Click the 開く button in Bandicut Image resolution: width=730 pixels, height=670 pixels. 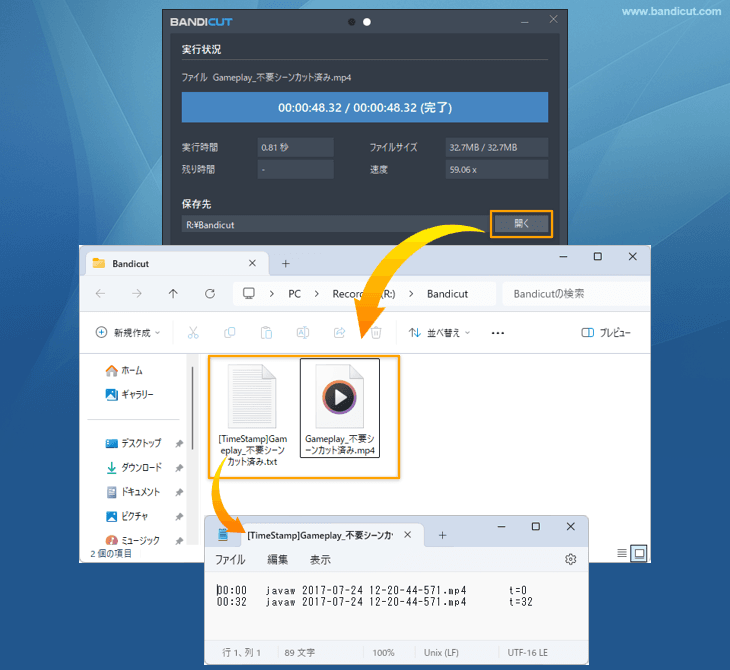click(x=521, y=224)
